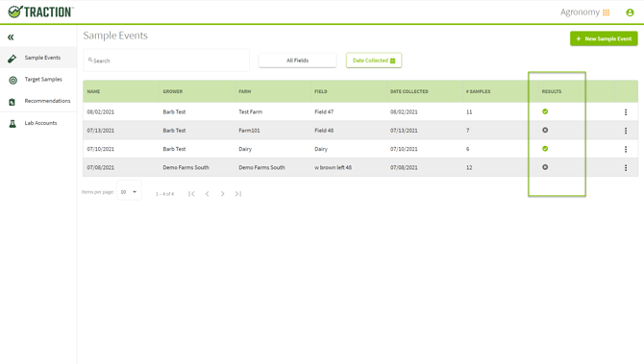
Task: Click the search magnifier icon
Action: point(90,60)
